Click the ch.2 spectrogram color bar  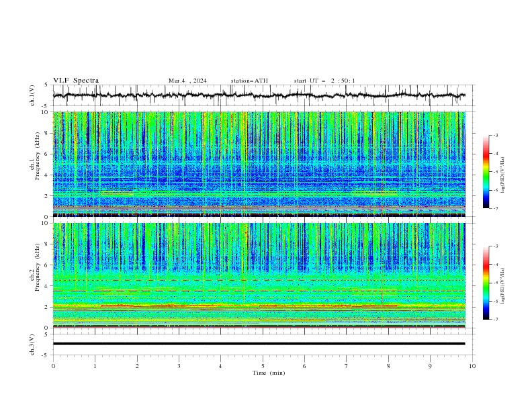(x=486, y=283)
